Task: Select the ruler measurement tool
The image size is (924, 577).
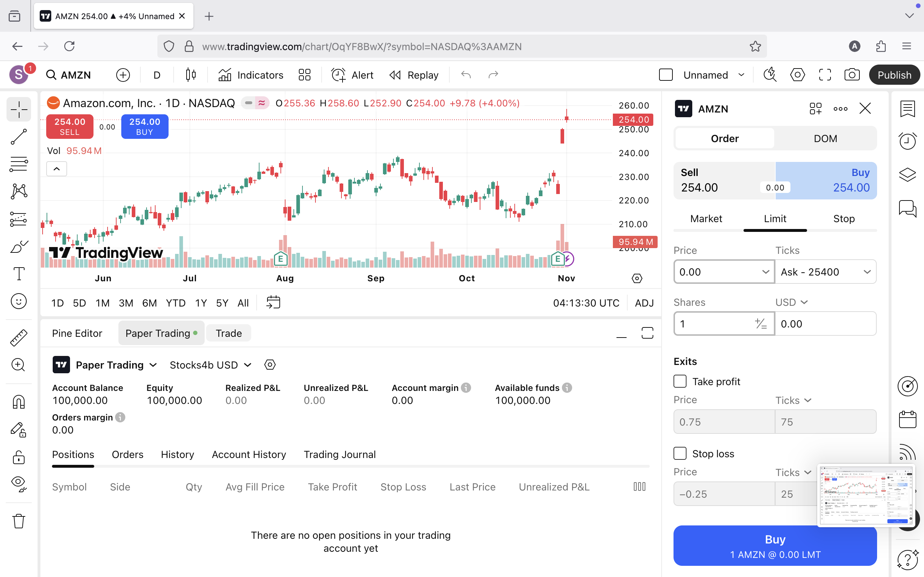Action: click(18, 337)
